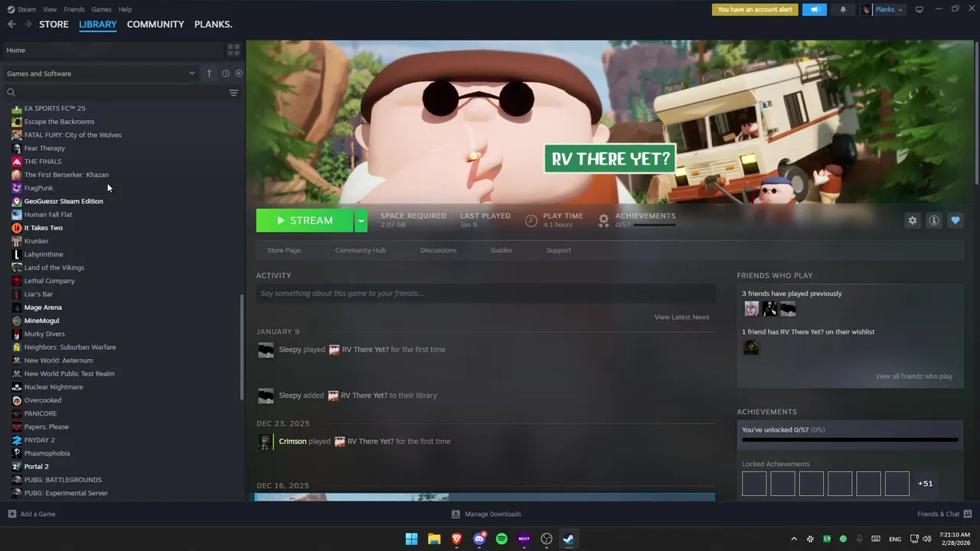Open the Help menu
Image resolution: width=980 pixels, height=551 pixels.
pyautogui.click(x=125, y=9)
